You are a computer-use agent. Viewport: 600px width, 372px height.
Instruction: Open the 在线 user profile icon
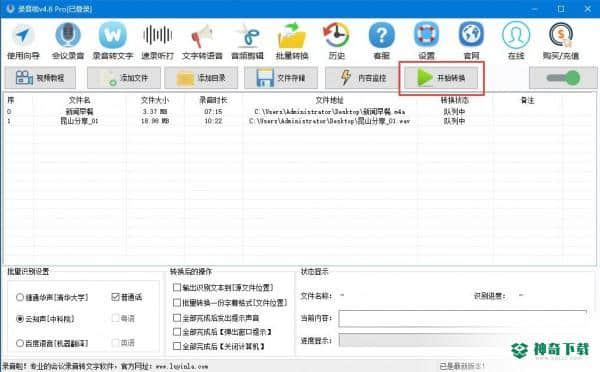pos(516,41)
